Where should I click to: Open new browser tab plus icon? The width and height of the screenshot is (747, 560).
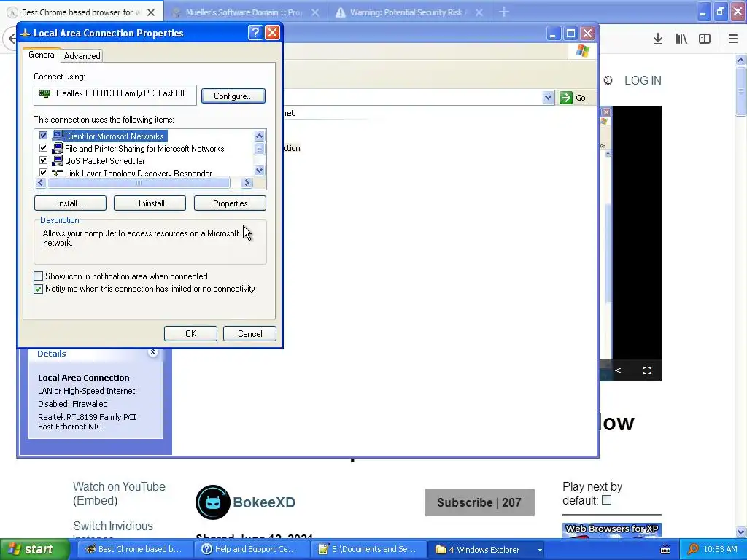504,12
